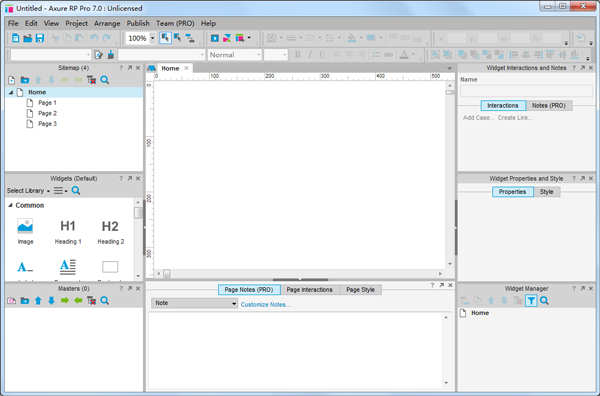Add a folder in Sitemap panel
The image size is (600, 396).
25,80
